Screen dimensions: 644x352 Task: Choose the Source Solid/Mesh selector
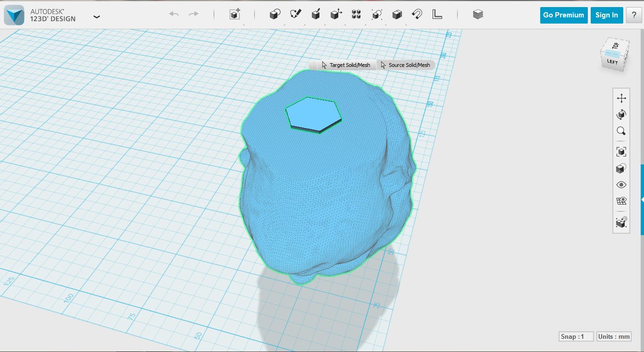(406, 65)
